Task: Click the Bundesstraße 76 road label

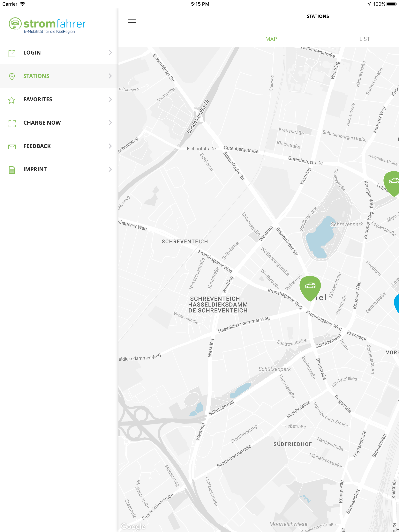Action: click(x=198, y=116)
